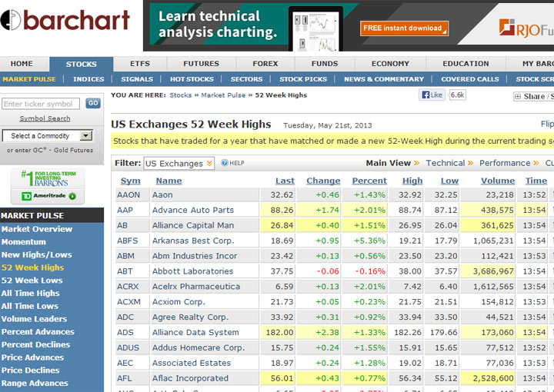
Task: Sort table by Last column
Action: click(285, 181)
